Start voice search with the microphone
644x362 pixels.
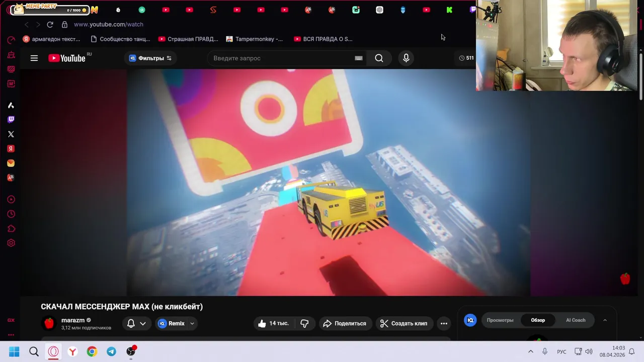point(406,58)
